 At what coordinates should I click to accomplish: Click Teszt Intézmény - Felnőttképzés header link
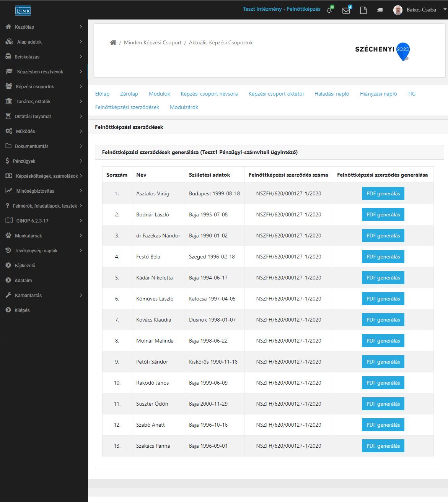coord(282,9)
